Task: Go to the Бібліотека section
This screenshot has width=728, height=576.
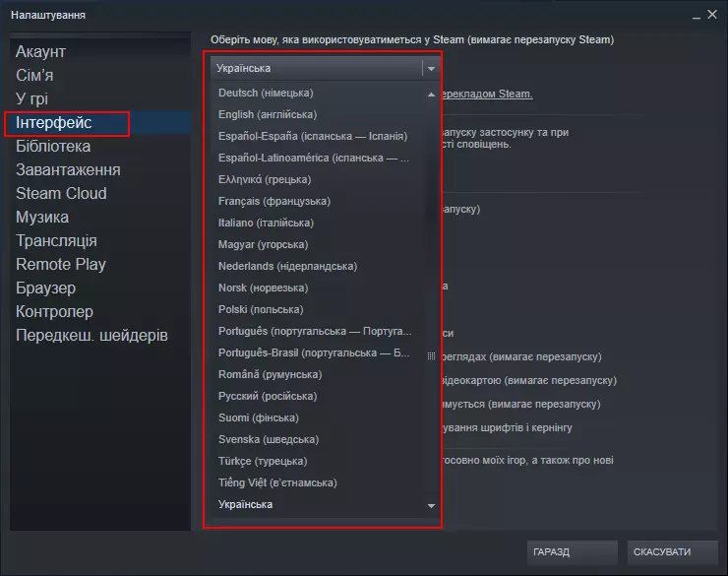Action: click(x=53, y=147)
